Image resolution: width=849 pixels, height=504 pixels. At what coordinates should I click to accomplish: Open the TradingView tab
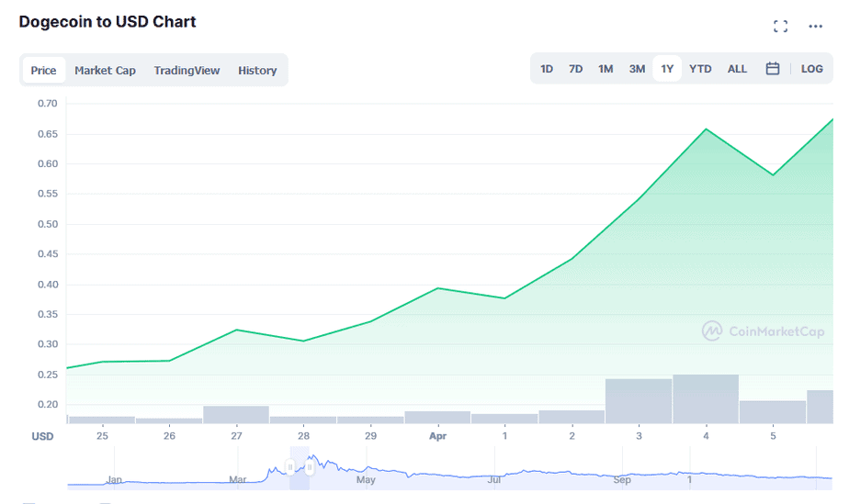187,71
